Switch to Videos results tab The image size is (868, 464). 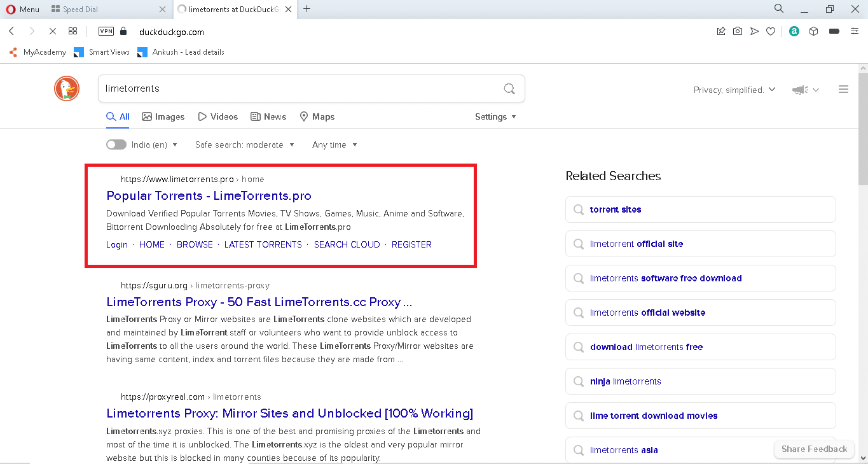point(218,116)
